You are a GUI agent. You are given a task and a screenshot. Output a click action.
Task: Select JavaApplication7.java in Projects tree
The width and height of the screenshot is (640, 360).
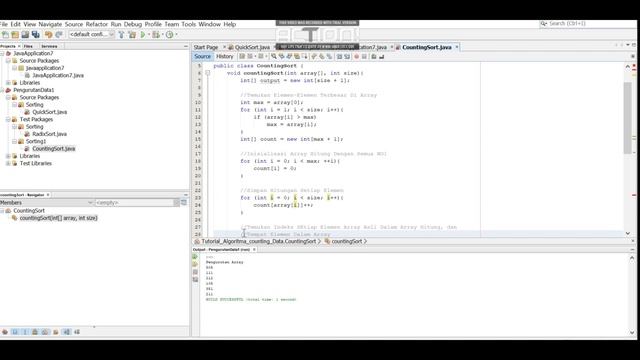click(58, 76)
